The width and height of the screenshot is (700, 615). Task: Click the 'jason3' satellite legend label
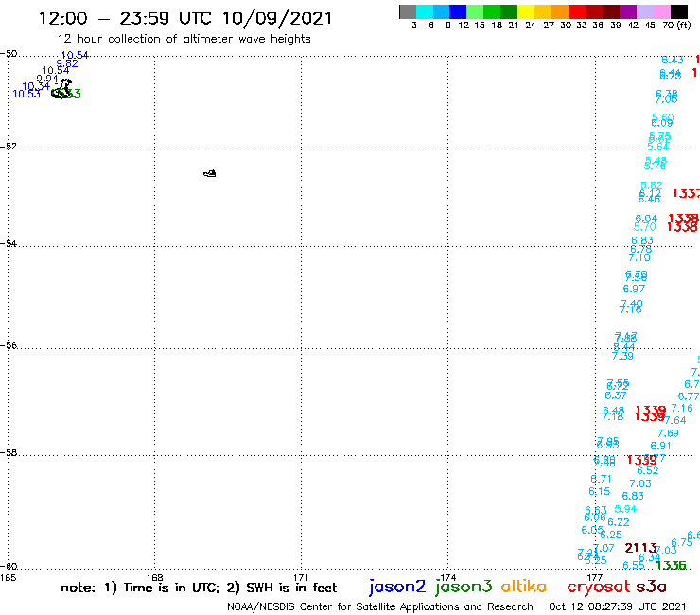[464, 587]
